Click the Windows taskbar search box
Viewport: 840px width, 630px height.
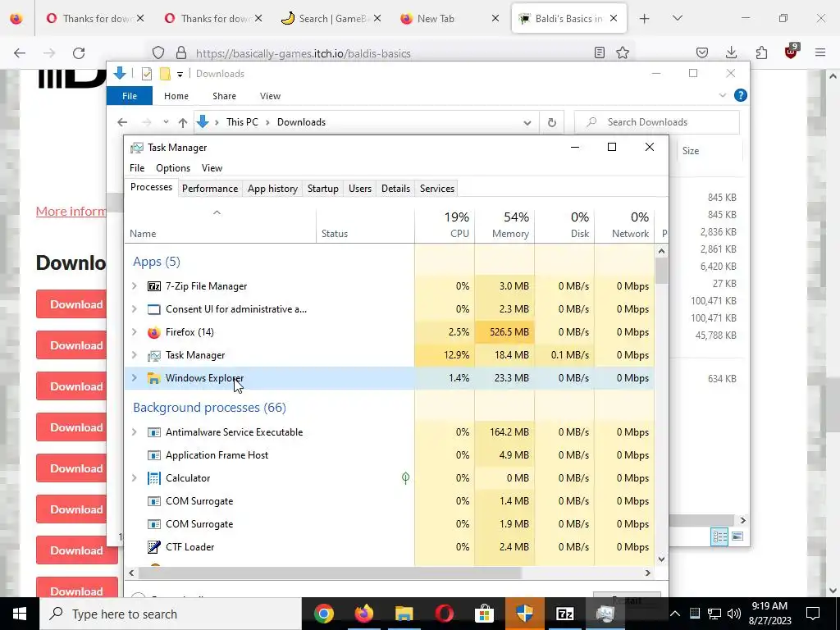pos(171,614)
